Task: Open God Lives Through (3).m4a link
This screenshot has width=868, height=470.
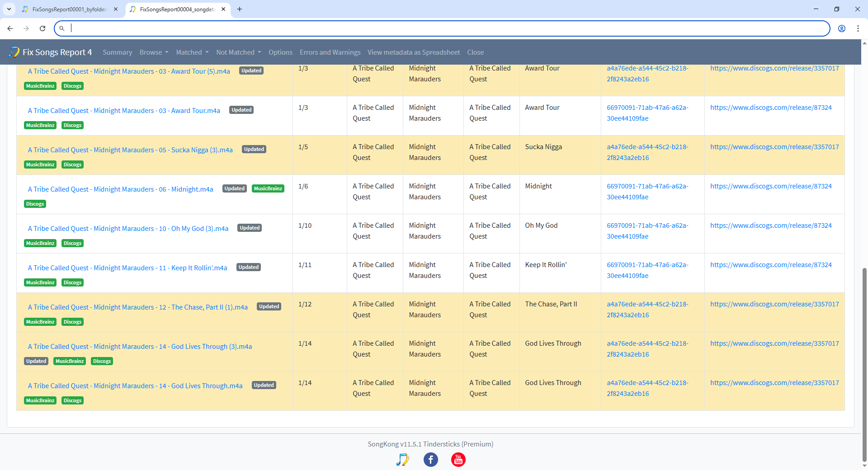Action: (140, 346)
